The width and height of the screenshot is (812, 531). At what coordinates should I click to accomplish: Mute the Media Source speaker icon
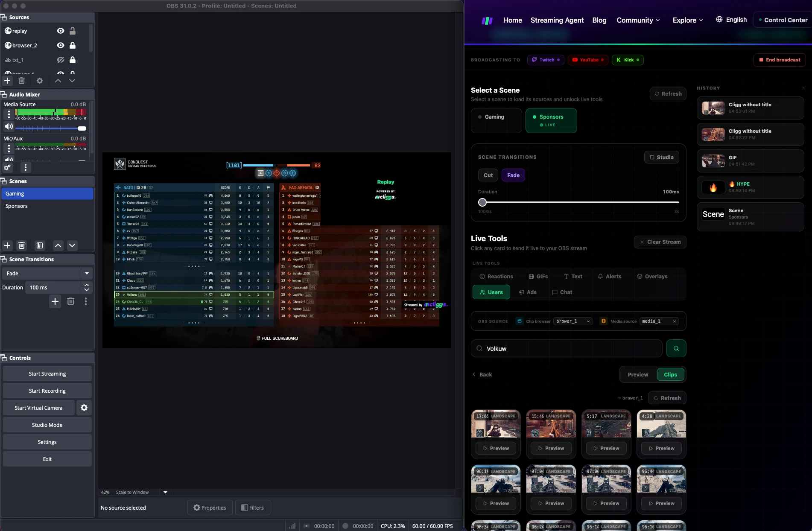pyautogui.click(x=9, y=126)
